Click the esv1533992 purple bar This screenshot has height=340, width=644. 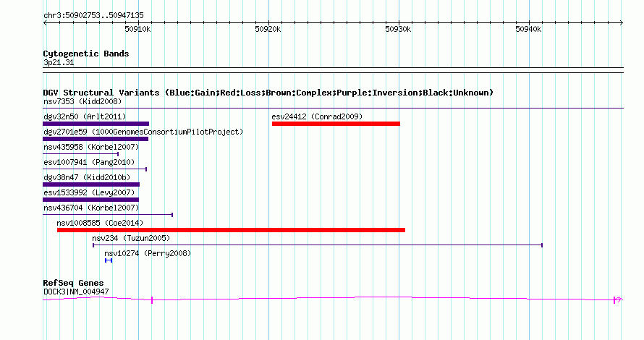pyautogui.click(x=90, y=200)
